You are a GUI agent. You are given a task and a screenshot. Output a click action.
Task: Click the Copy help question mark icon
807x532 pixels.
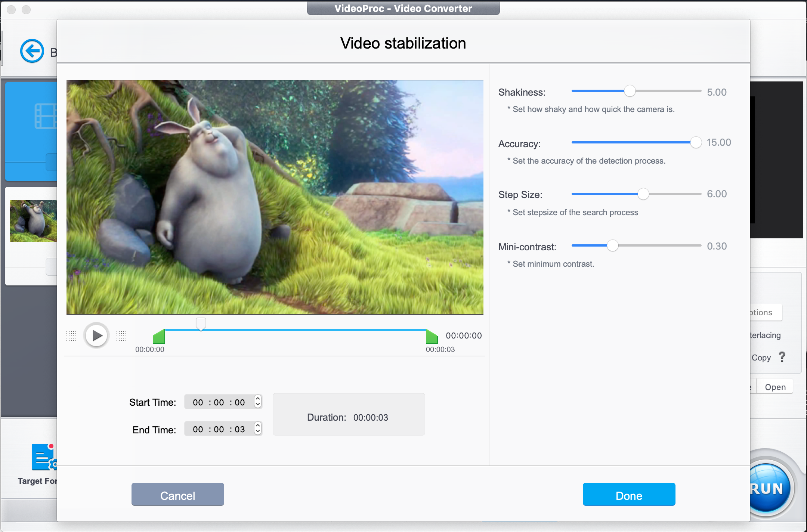[782, 357]
